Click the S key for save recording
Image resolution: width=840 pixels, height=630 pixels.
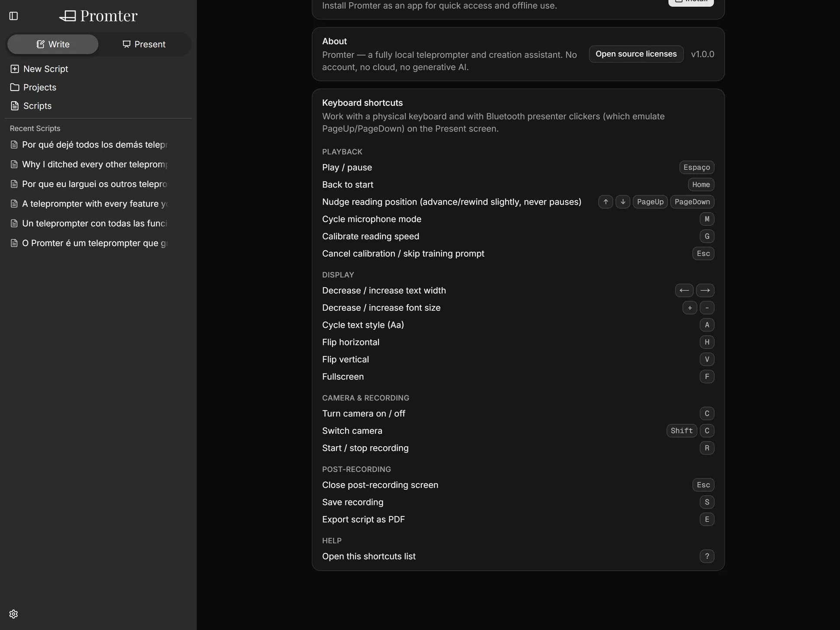(x=707, y=502)
